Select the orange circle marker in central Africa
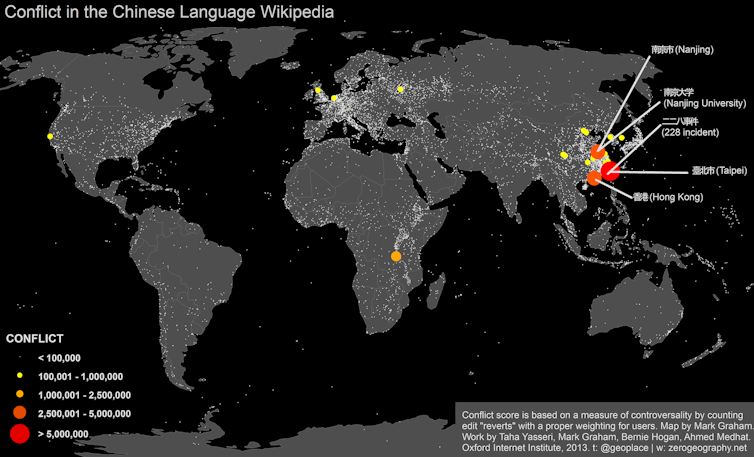 click(396, 256)
